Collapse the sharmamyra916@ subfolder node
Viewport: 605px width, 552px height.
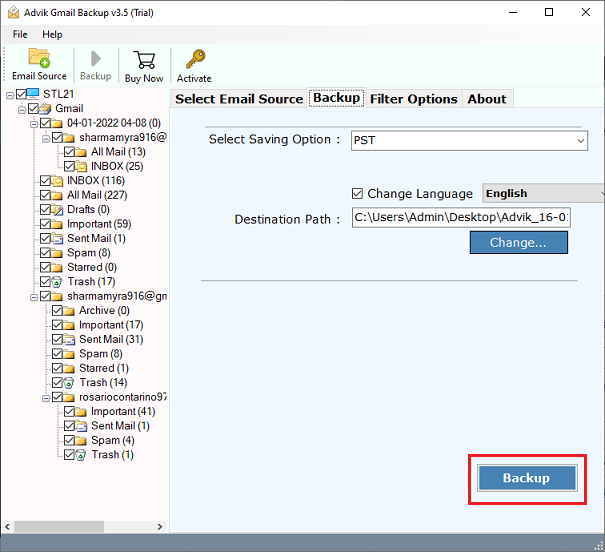(x=46, y=138)
